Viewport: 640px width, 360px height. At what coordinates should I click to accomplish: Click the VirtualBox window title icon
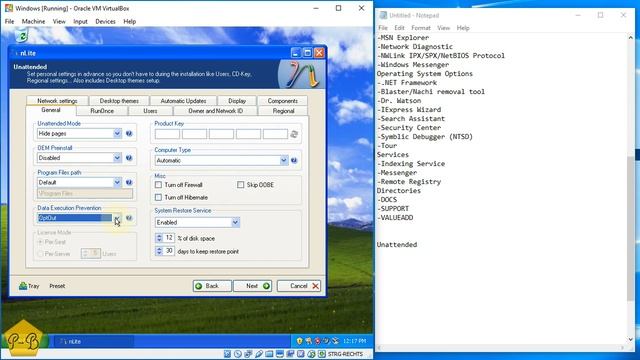tap(9, 8)
